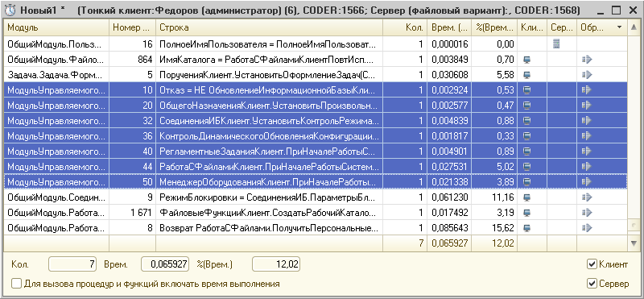The height and width of the screenshot is (299, 644).
Task: Click processing arrow icon in Возврат РаботаСФайлами row
Action: click(587, 228)
